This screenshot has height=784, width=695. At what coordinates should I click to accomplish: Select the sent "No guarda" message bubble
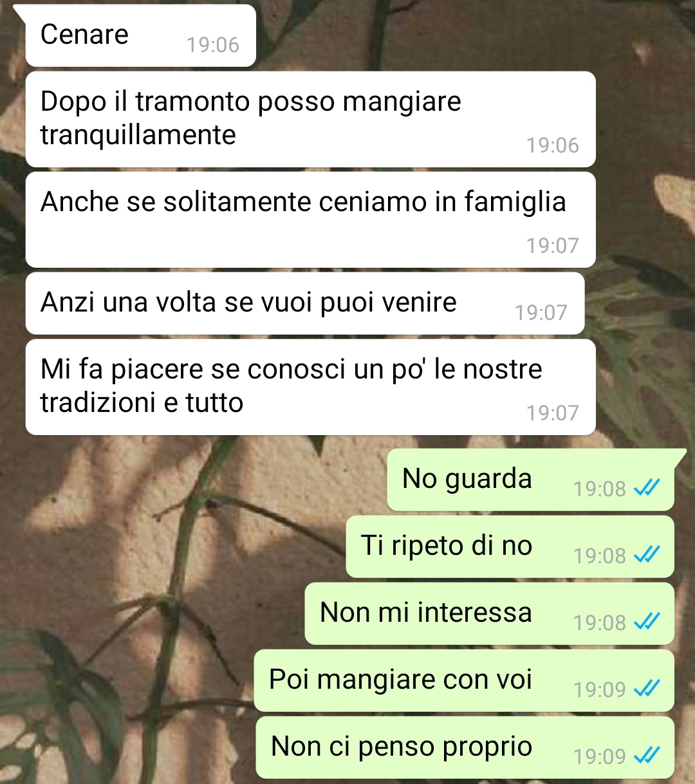coord(530,480)
